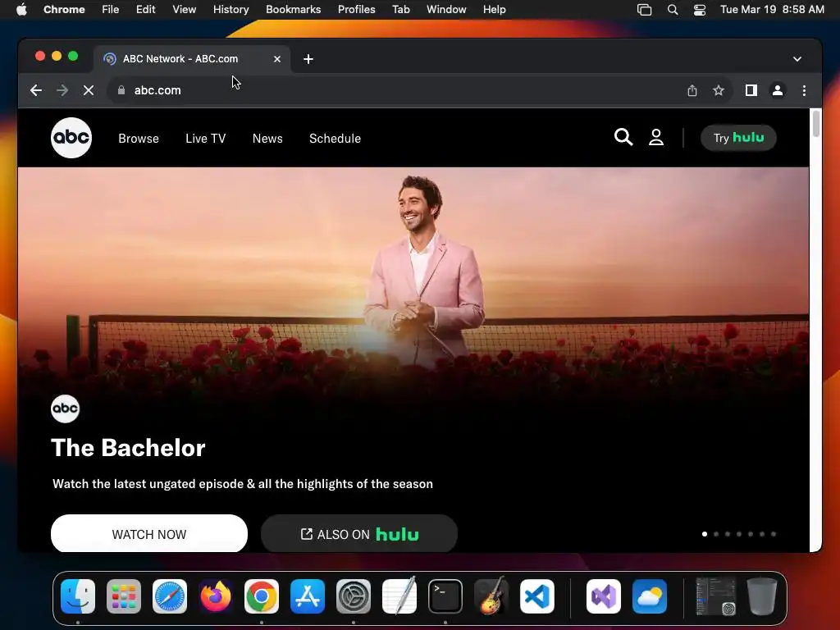Open the Chrome profile avatar menu
Viewport: 840px width, 630px height.
(x=778, y=90)
